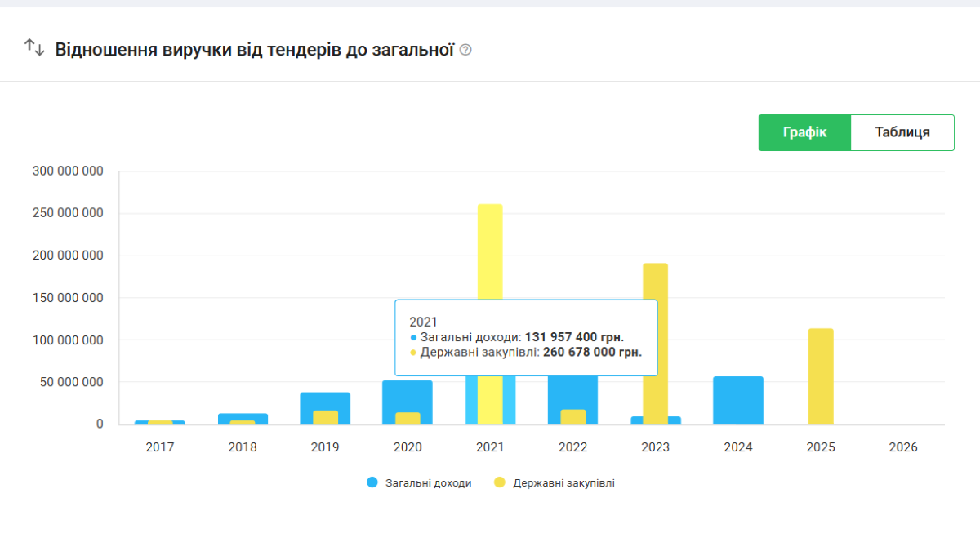Click the yellow 2022 procurement bar
The image size is (980, 551).
572,416
